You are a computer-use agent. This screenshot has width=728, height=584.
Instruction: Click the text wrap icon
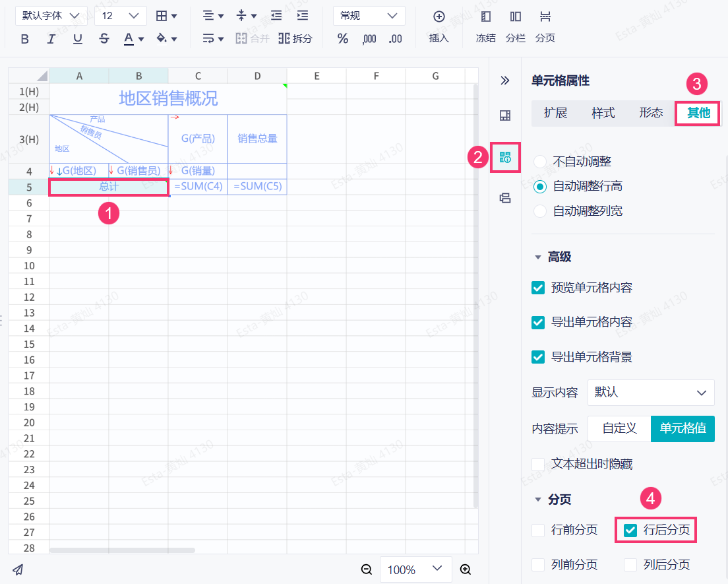click(208, 38)
